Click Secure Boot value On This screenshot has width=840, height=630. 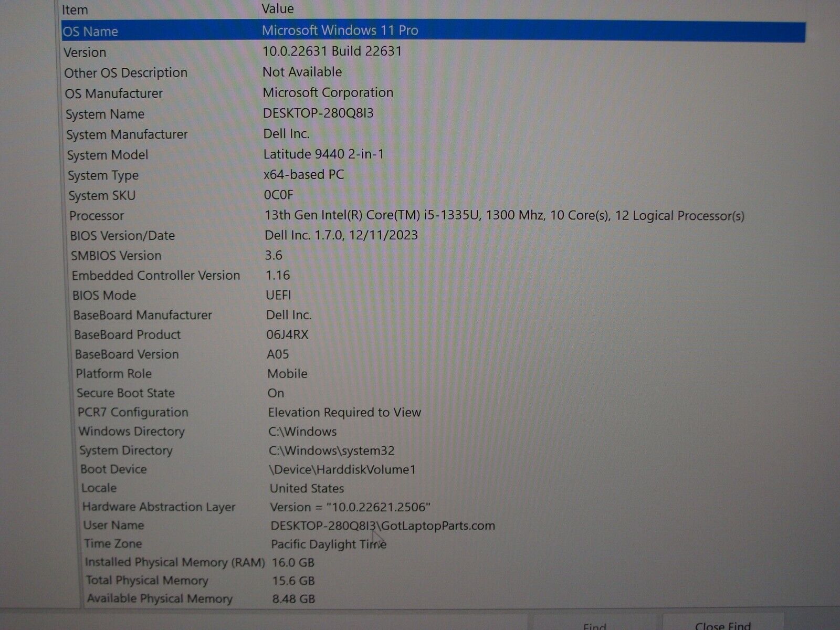pyautogui.click(x=276, y=393)
